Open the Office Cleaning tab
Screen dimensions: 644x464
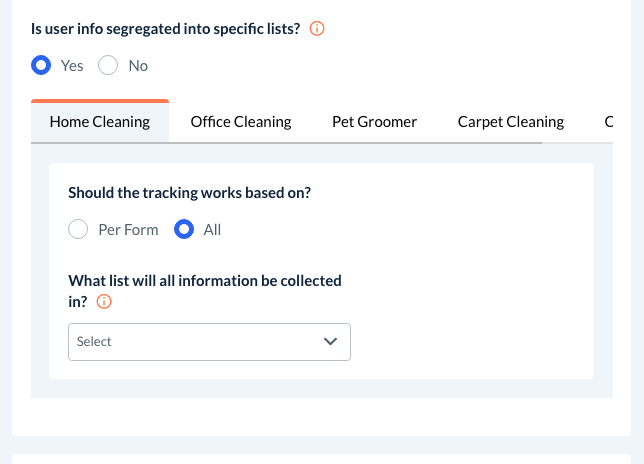[241, 122]
